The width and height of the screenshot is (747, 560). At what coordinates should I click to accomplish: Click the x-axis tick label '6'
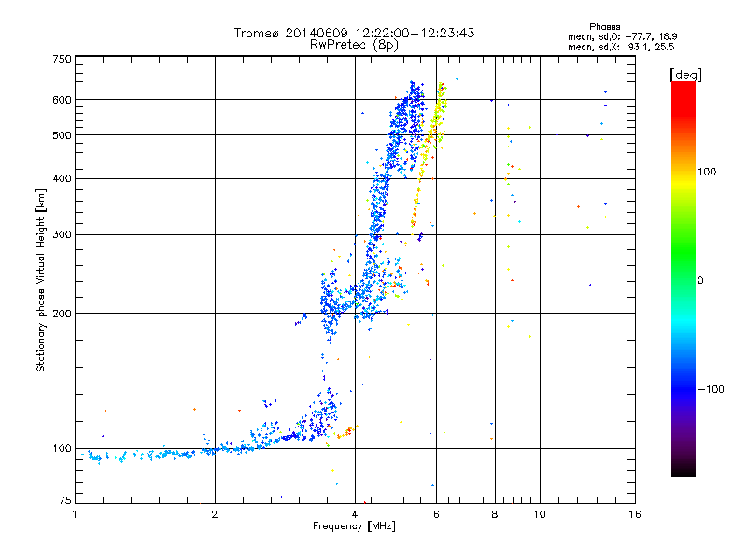[x=436, y=514]
